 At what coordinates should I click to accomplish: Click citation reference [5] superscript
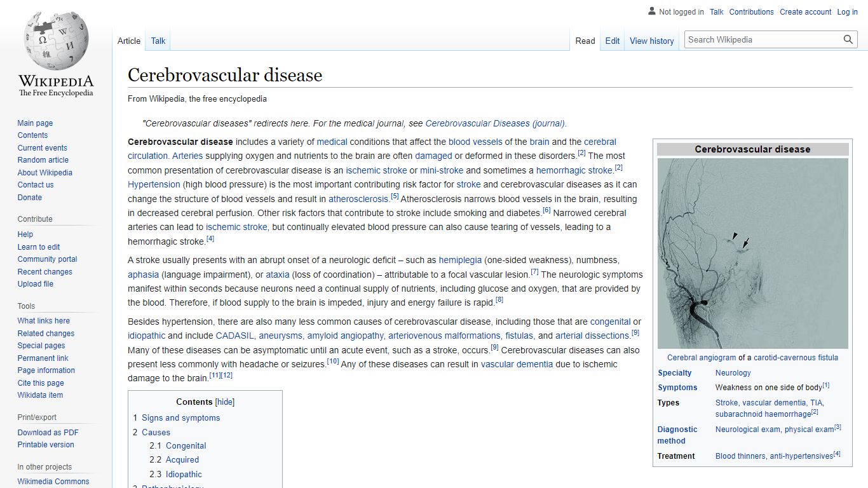click(395, 196)
